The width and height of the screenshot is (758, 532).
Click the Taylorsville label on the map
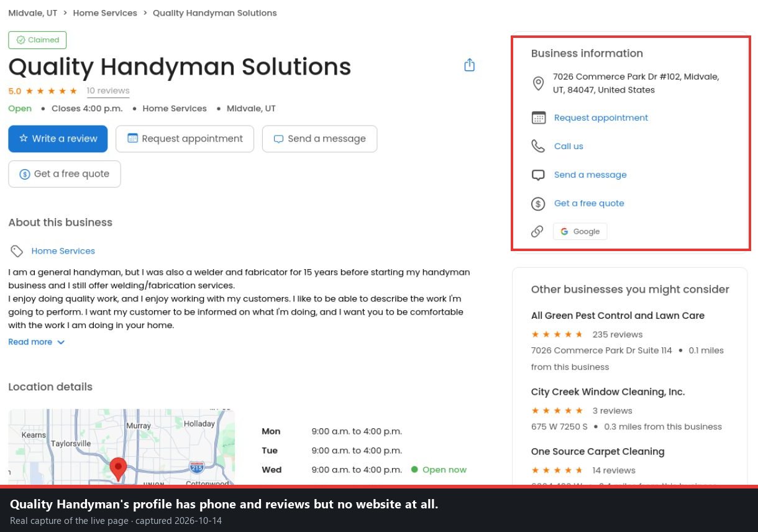(71, 444)
